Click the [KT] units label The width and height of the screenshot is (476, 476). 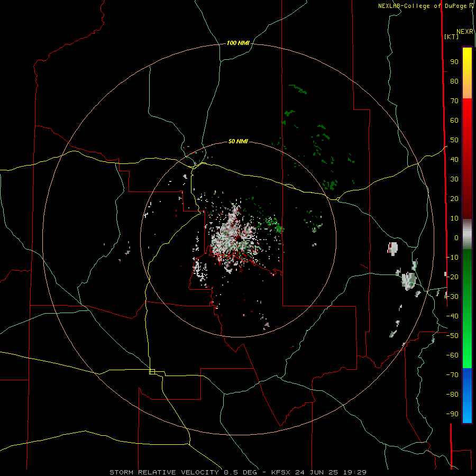(452, 36)
